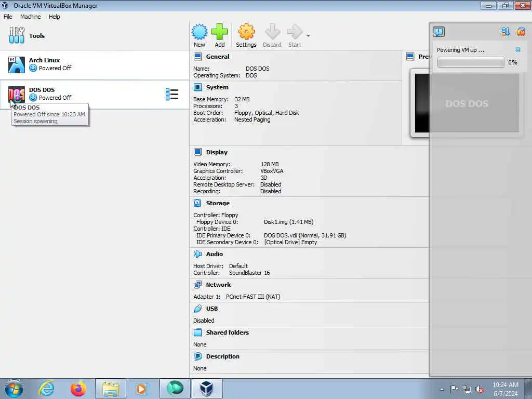
Task: Click the [Optical Drive] Empty value
Action: coord(291,242)
